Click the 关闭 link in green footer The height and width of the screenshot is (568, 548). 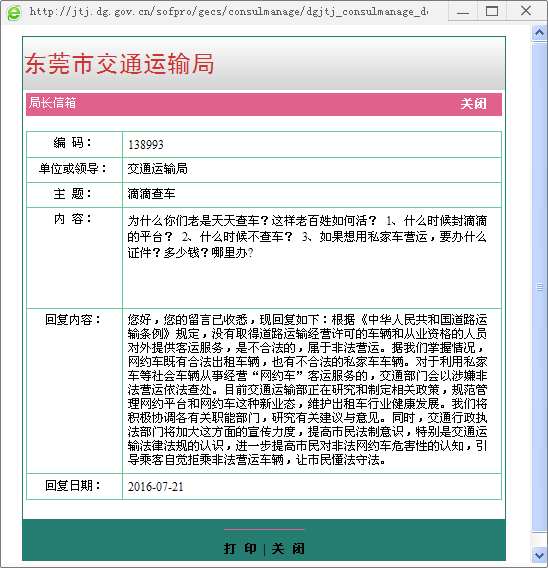click(288, 548)
